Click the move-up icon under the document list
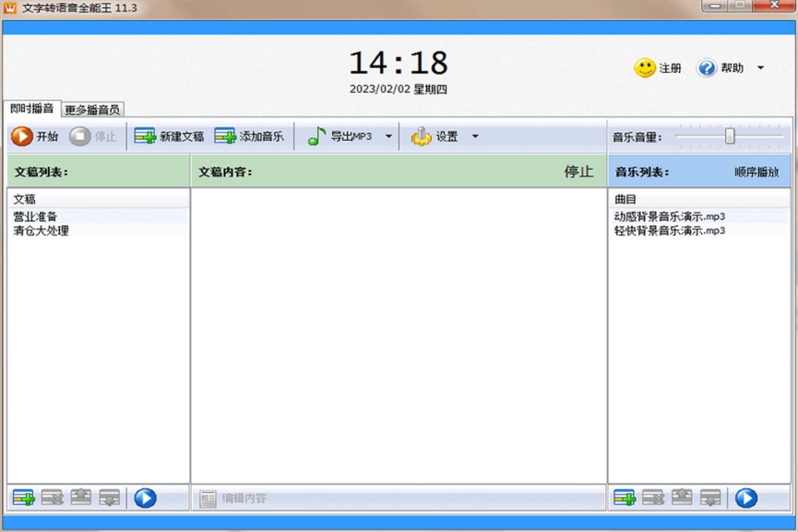The image size is (798, 532). (81, 498)
